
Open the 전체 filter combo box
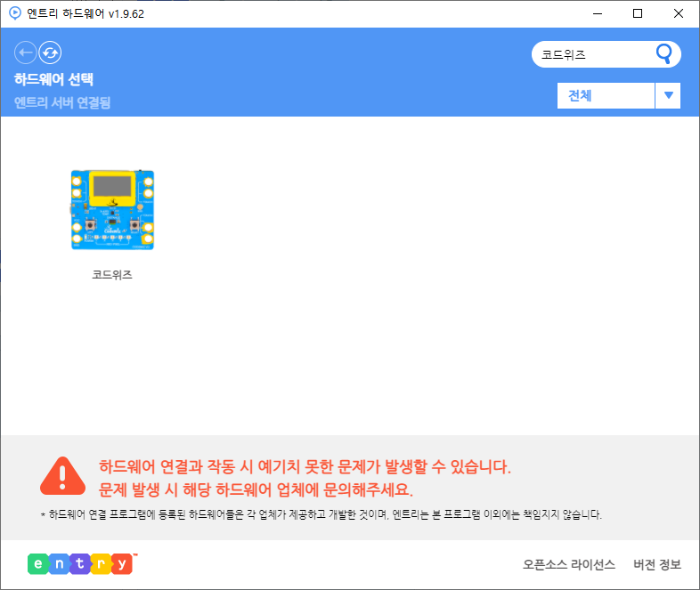[x=619, y=95]
